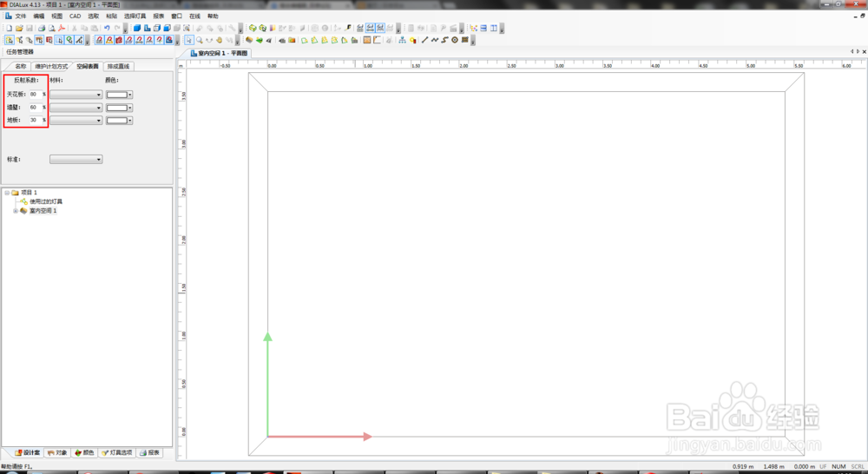Click the curved S-shaped line tool icon
Viewport: 868px width, 474px height.
[x=444, y=40]
